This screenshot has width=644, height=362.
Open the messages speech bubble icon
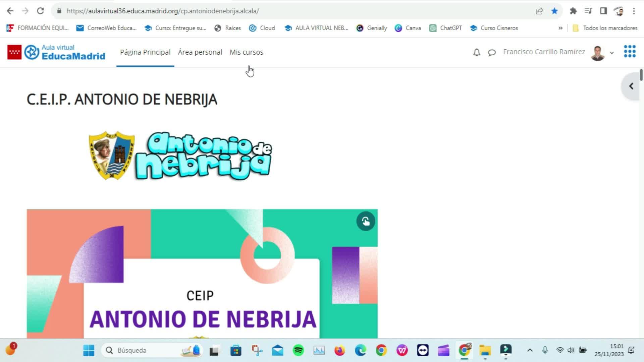tap(492, 53)
